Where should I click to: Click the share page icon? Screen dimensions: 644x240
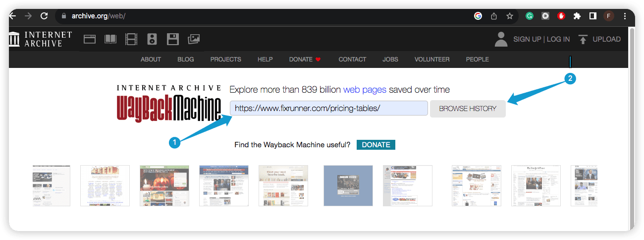(x=494, y=16)
